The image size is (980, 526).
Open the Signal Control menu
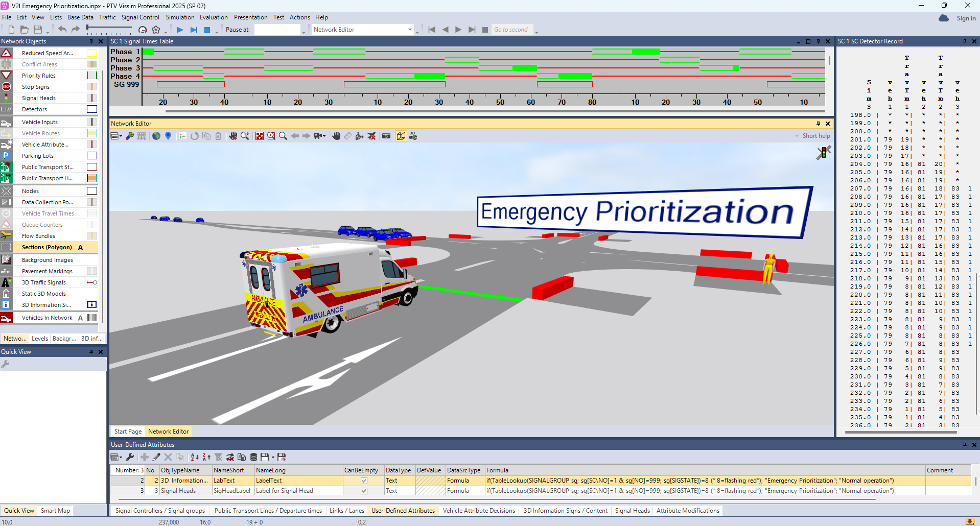click(141, 17)
